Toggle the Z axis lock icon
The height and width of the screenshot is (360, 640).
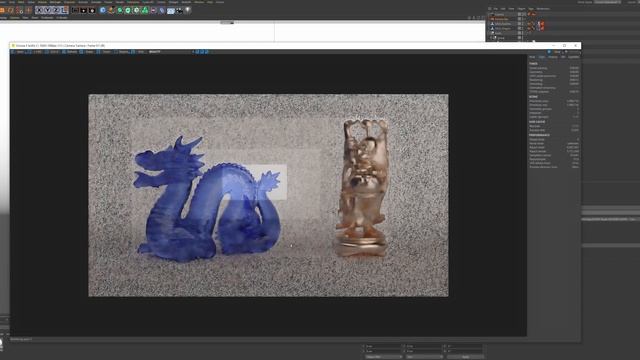pyautogui.click(x=56, y=10)
